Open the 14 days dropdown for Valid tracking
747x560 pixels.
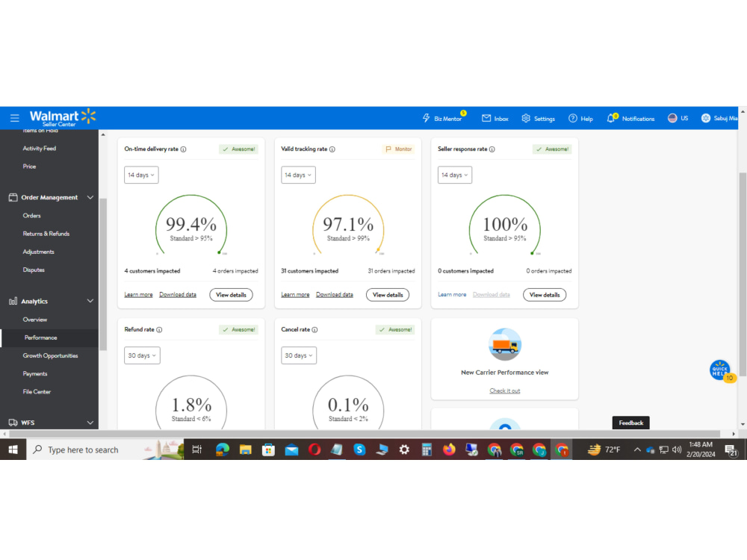[x=298, y=175]
